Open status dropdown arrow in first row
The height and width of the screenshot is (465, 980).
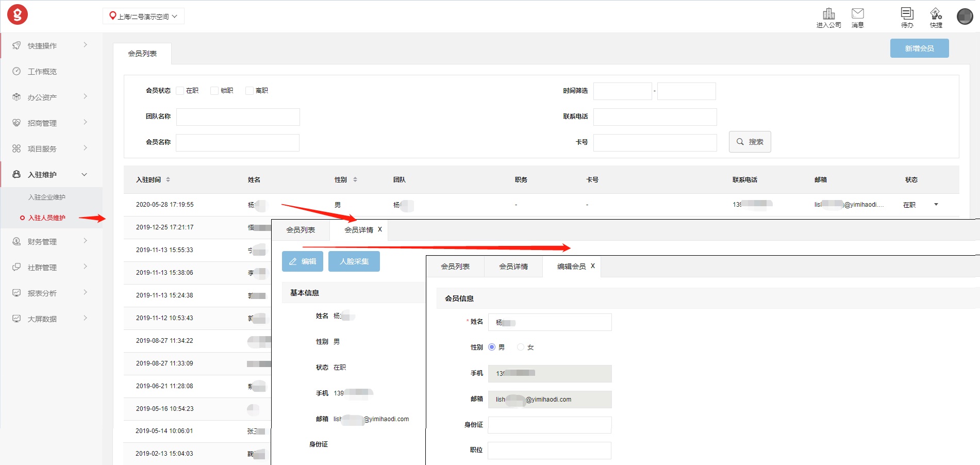tap(936, 205)
